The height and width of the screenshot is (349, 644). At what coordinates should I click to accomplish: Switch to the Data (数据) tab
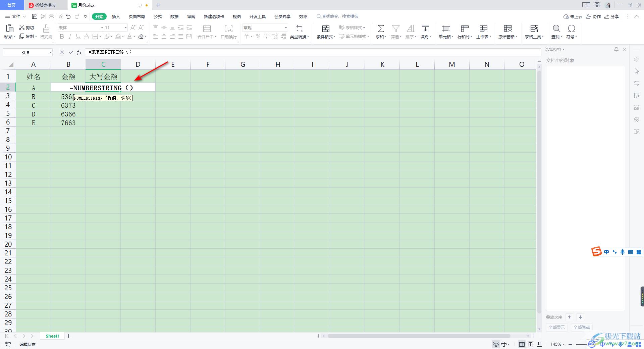[174, 16]
